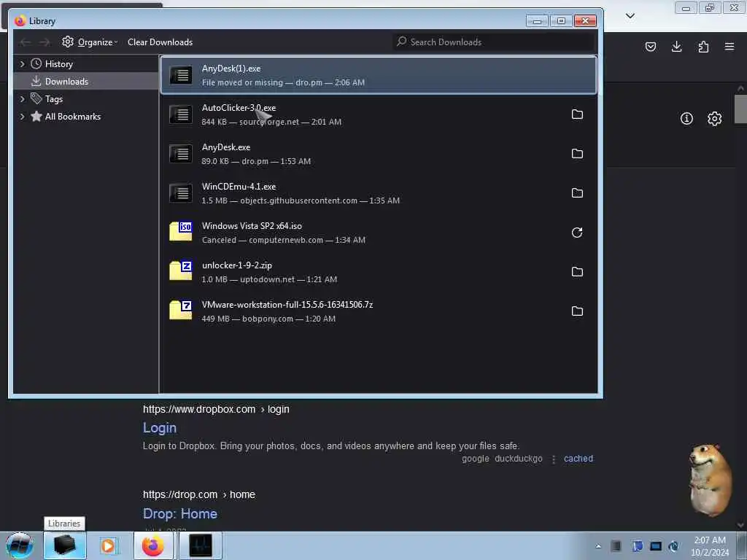Show AnyDesk.exe in its containing folder
This screenshot has width=747, height=560.
pyautogui.click(x=577, y=153)
